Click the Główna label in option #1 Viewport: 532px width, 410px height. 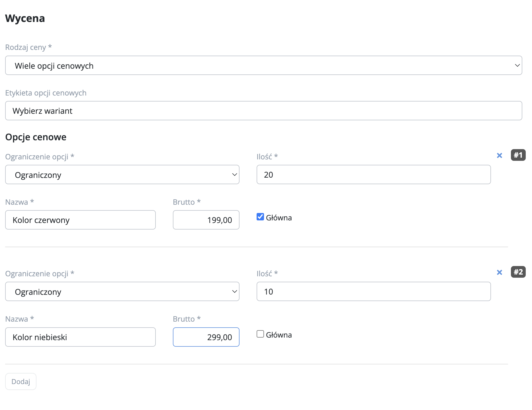click(x=279, y=218)
